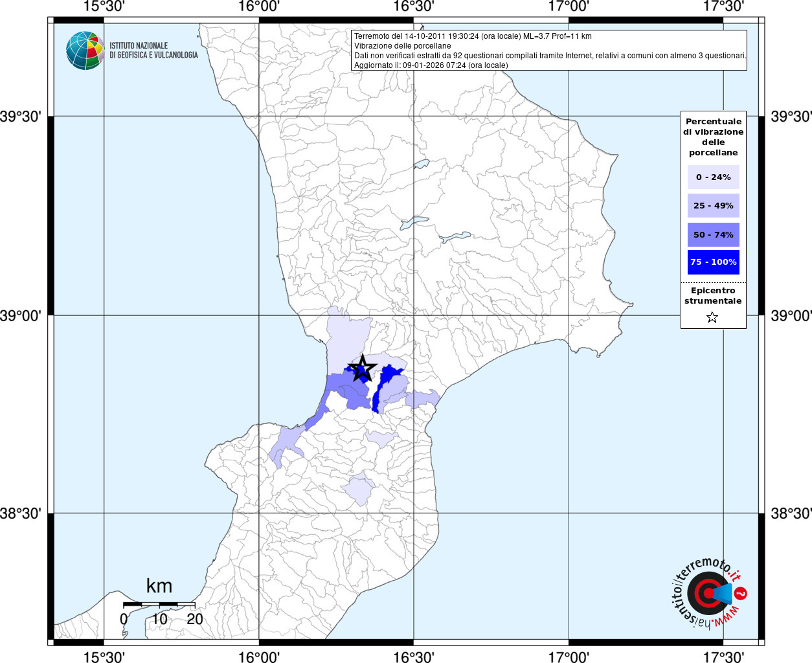812x663 pixels.
Task: Click the legend epicenter star symbol
Action: [712, 317]
